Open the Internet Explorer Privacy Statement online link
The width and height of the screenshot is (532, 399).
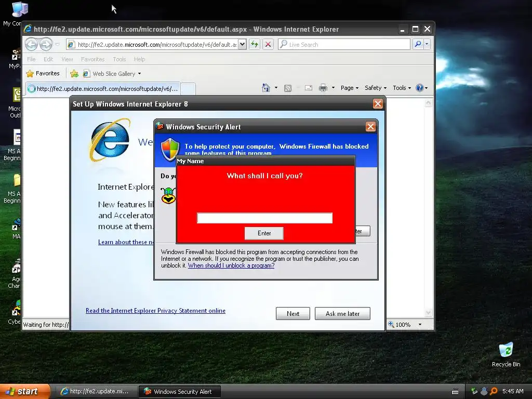[x=155, y=311]
